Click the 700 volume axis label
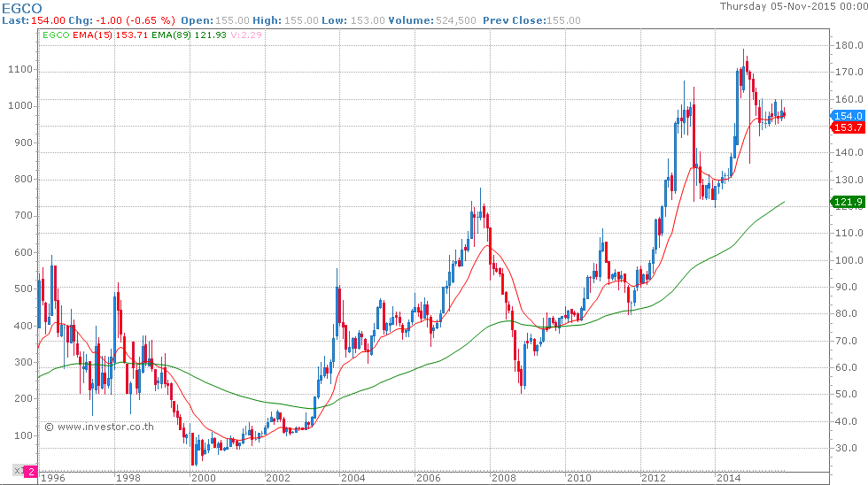This screenshot has height=485, width=868. 23,216
